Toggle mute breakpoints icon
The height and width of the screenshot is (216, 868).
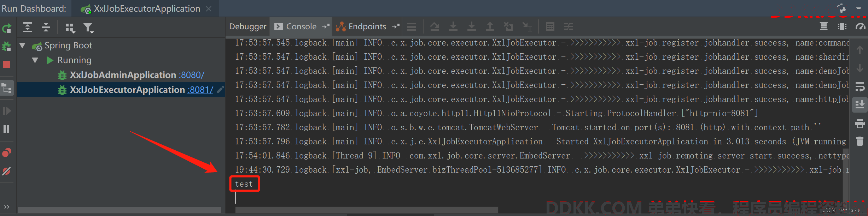click(x=7, y=171)
